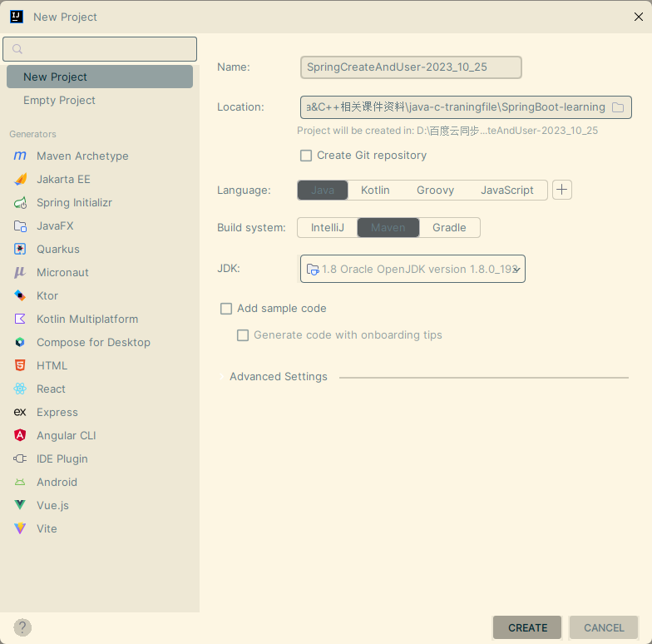Select Groovy as the language
Viewport: 652px width, 644px height.
(436, 190)
